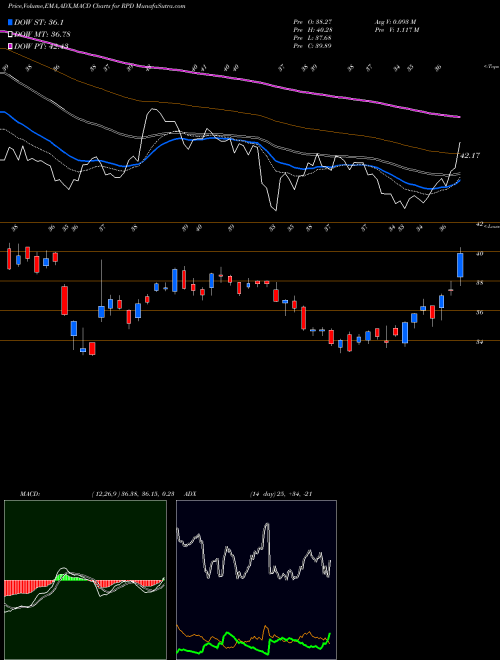This screenshot has height=660, width=500.
Task: Click the latest tall blue candlestick
Action: 460,265
